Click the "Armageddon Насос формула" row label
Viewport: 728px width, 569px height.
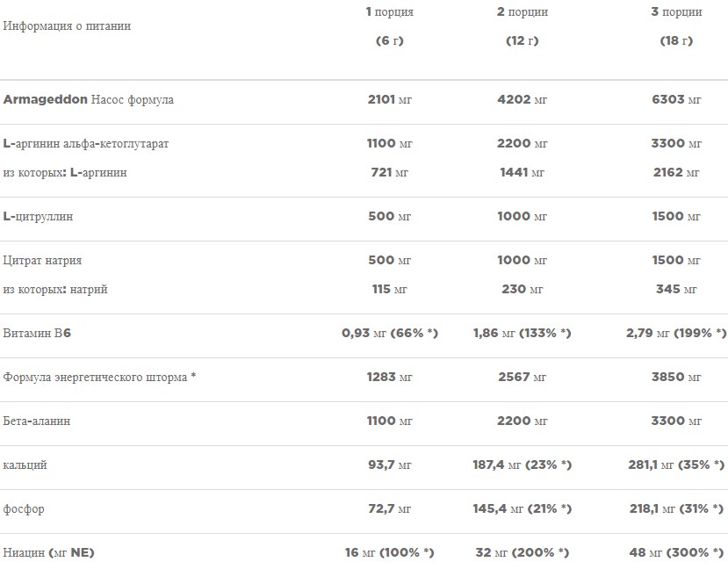pyautogui.click(x=89, y=100)
